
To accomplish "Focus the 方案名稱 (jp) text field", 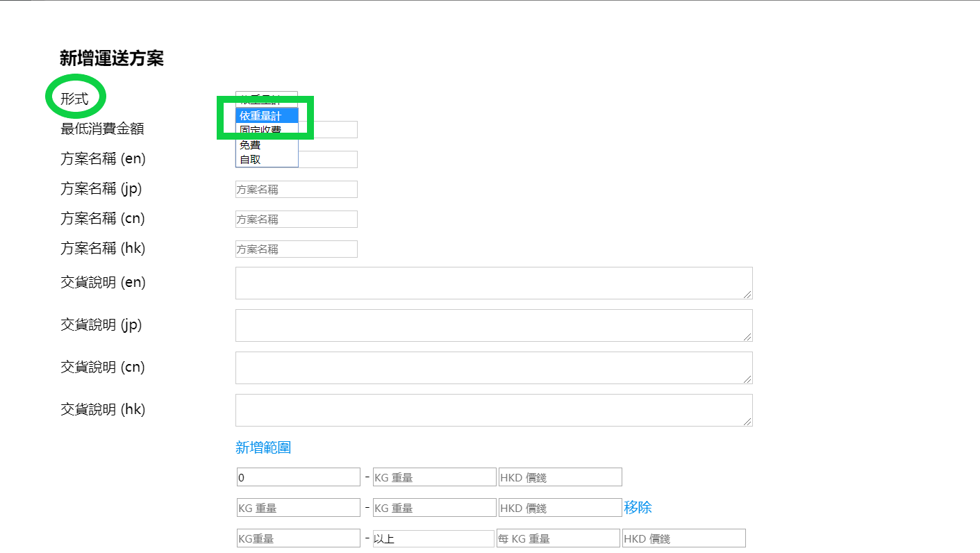I will click(x=297, y=190).
